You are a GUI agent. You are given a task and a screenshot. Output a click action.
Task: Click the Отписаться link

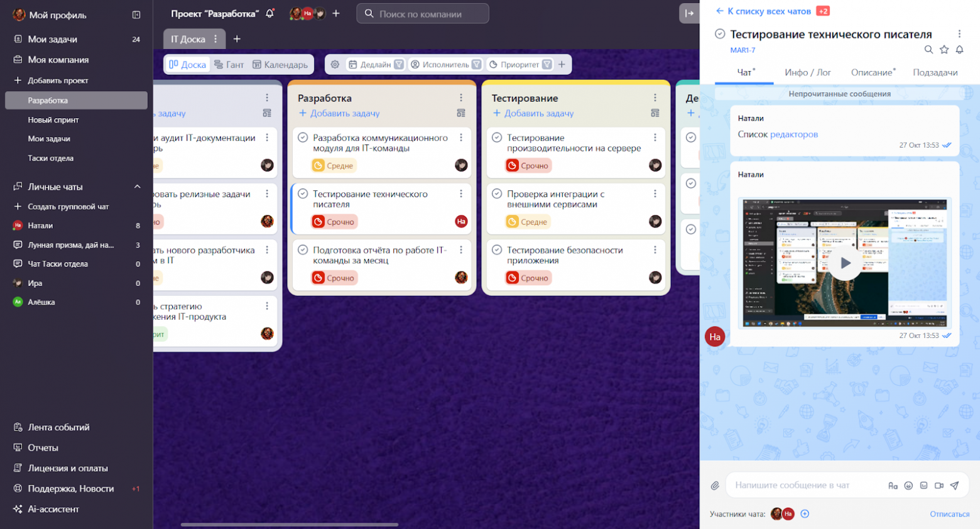click(x=949, y=514)
